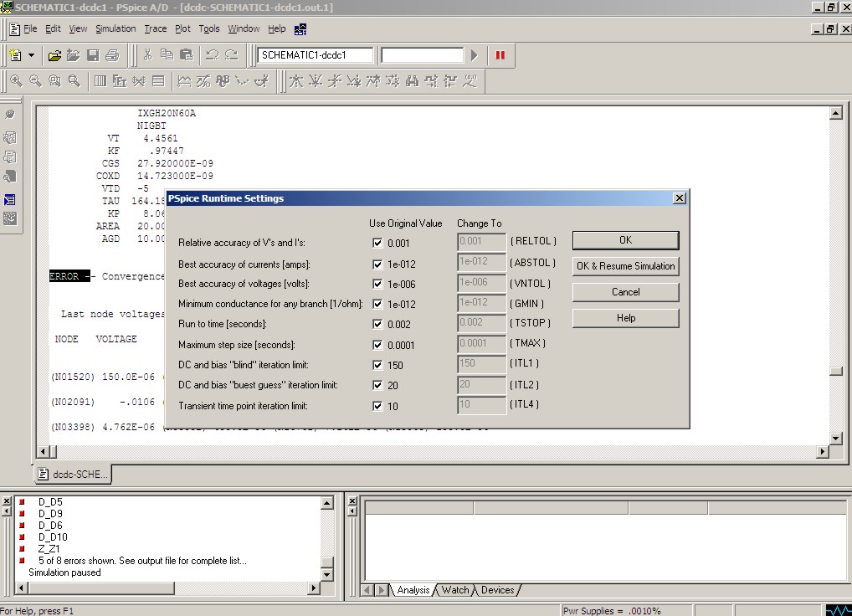Click the Open file folder icon
Image resolution: width=852 pixels, height=616 pixels.
(x=54, y=55)
